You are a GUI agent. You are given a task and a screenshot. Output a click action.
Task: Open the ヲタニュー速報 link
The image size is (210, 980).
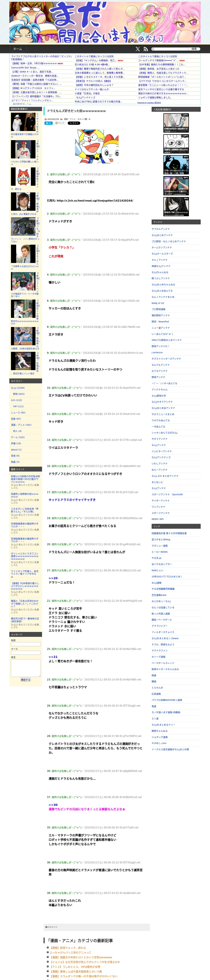[159, 546]
